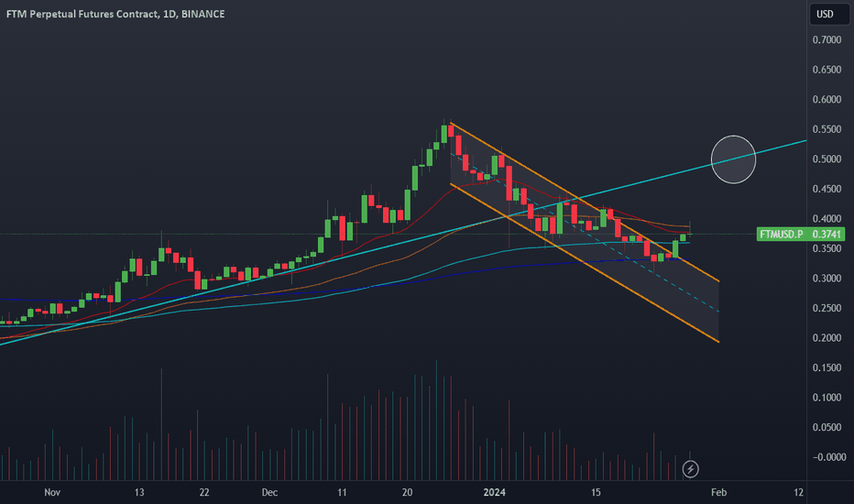Viewport: 854px width, 504px height.
Task: Click the 0.6500 price axis label
Action: coord(827,70)
